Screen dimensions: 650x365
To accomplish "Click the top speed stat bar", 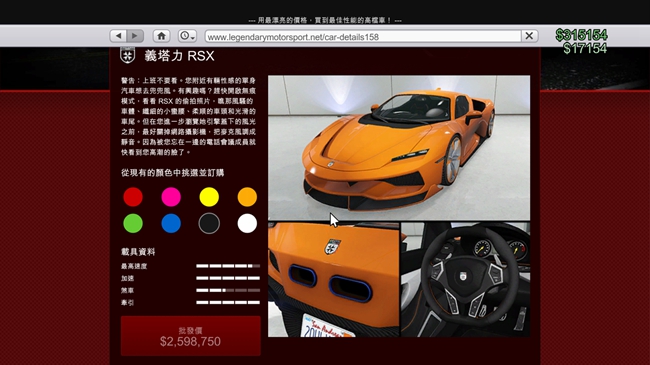I will (x=228, y=266).
